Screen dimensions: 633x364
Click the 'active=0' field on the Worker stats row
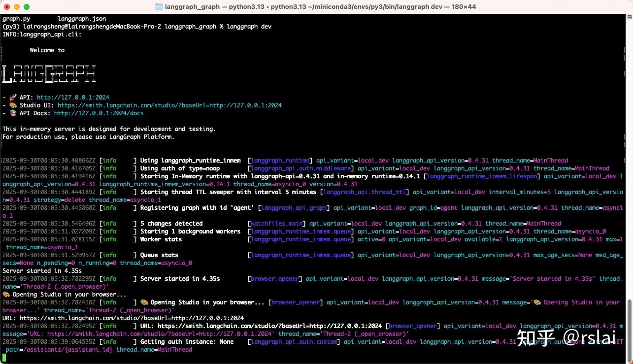371,239
